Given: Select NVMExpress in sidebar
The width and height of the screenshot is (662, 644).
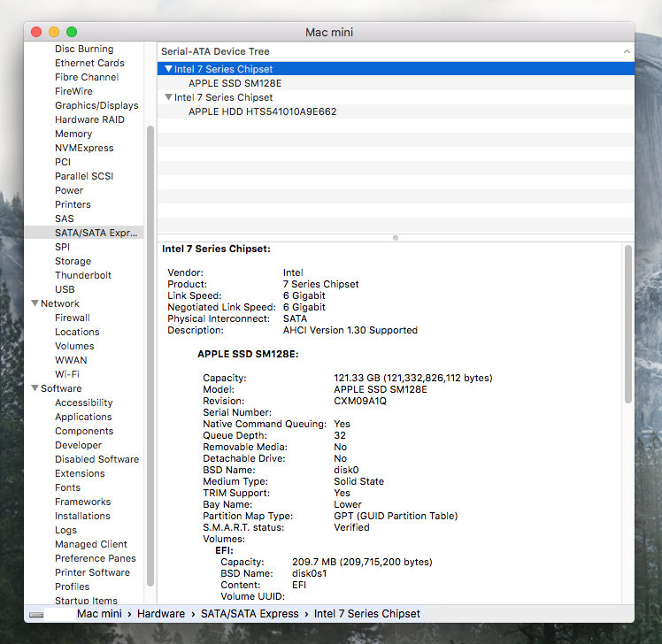Looking at the screenshot, I should tap(84, 148).
